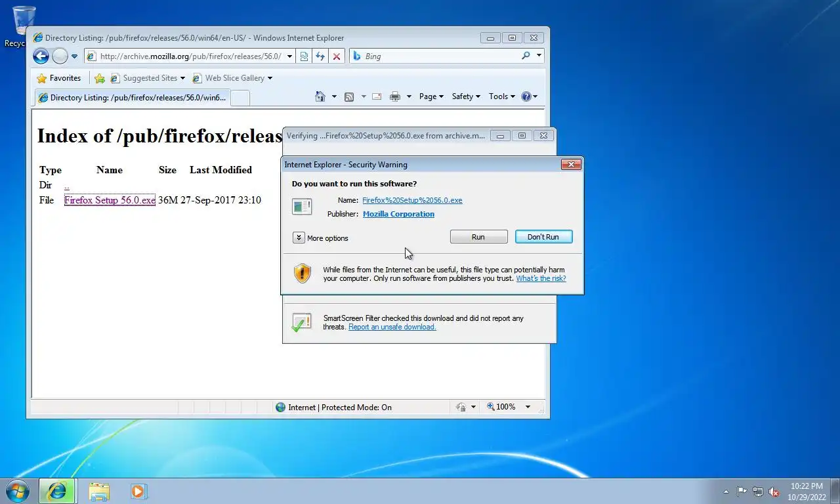Click the software file icon beside Name
This screenshot has width=840, height=504.
pyautogui.click(x=302, y=206)
